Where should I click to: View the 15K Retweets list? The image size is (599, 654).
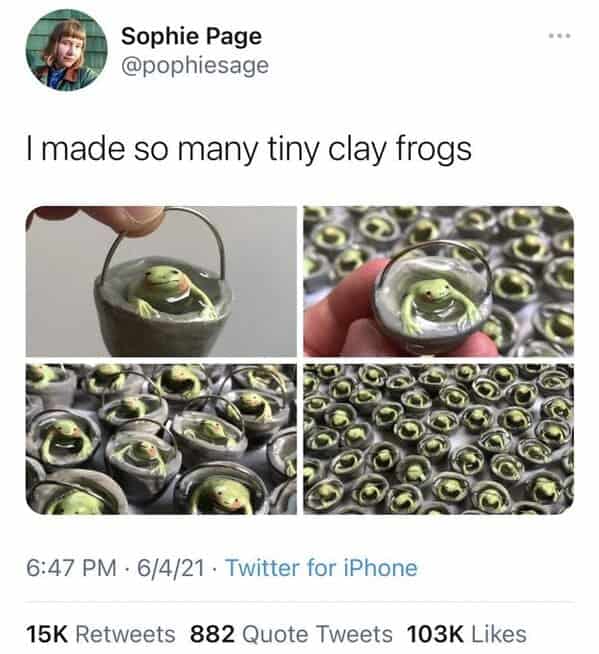(x=101, y=634)
